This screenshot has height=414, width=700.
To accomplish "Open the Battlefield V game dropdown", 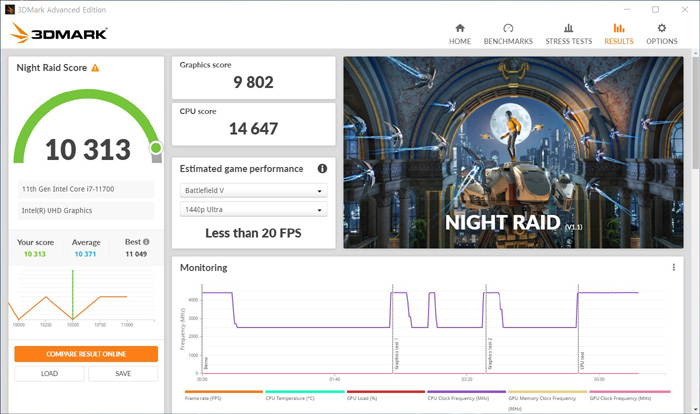I will click(x=253, y=190).
